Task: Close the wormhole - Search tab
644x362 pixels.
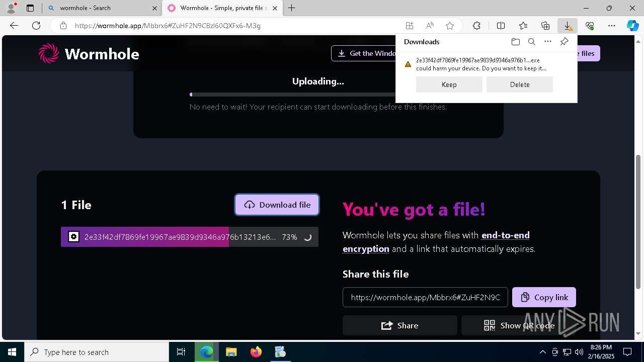Action: tap(154, 8)
